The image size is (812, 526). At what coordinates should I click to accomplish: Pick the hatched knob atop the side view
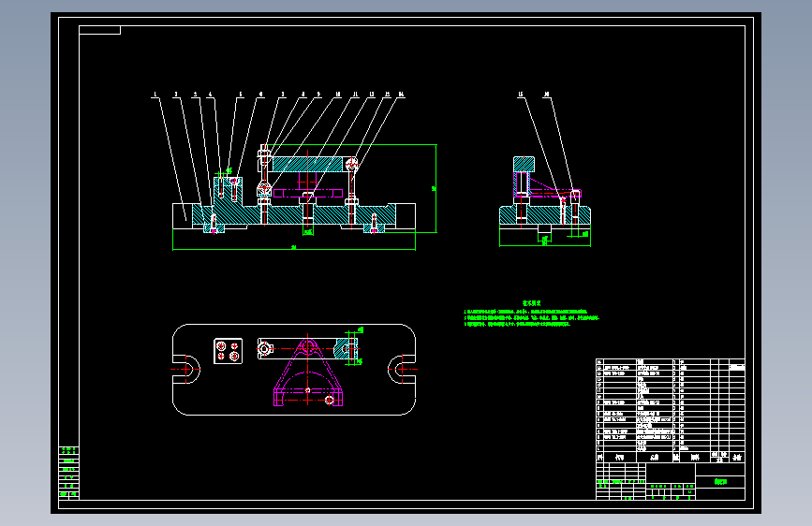click(x=524, y=164)
